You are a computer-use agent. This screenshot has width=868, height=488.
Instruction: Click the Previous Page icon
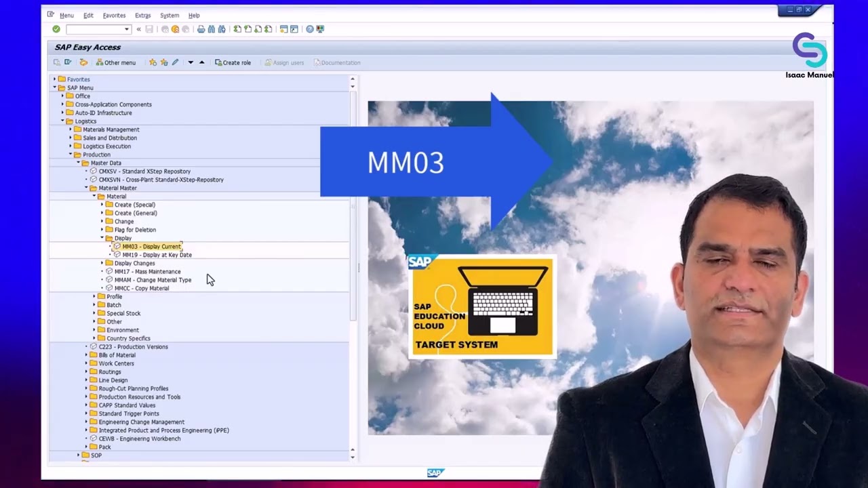[248, 29]
